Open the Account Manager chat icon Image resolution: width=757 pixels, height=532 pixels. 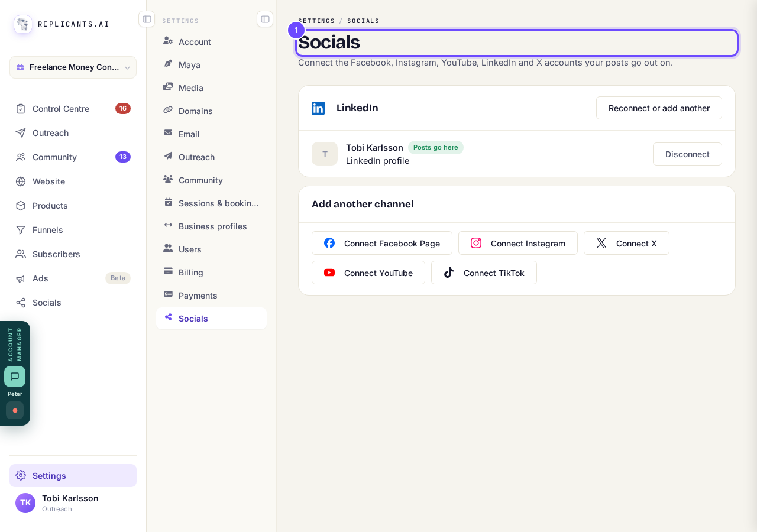[15, 377]
